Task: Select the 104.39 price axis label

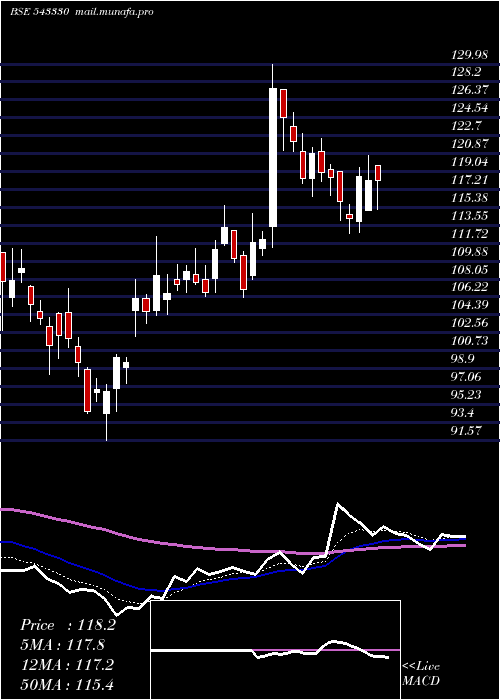Action: click(470, 305)
